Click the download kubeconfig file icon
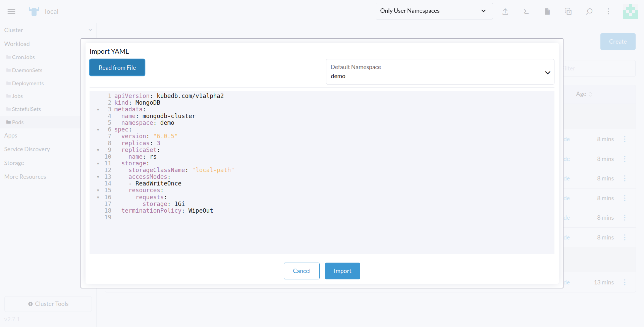Viewport: 644px width, 327px height. pos(547,11)
